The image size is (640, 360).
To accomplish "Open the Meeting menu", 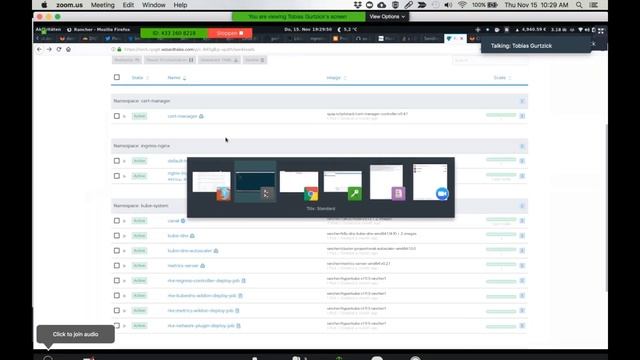I will pos(102,5).
